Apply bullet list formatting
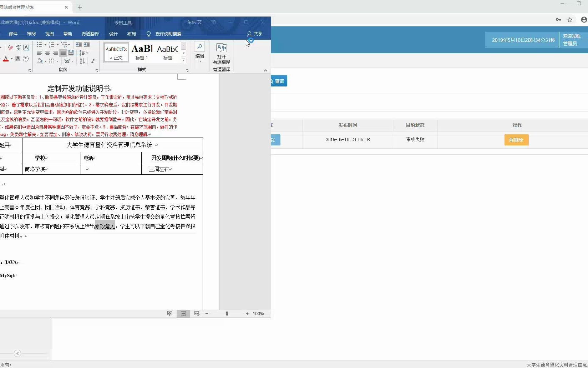The image size is (588, 368). click(39, 45)
